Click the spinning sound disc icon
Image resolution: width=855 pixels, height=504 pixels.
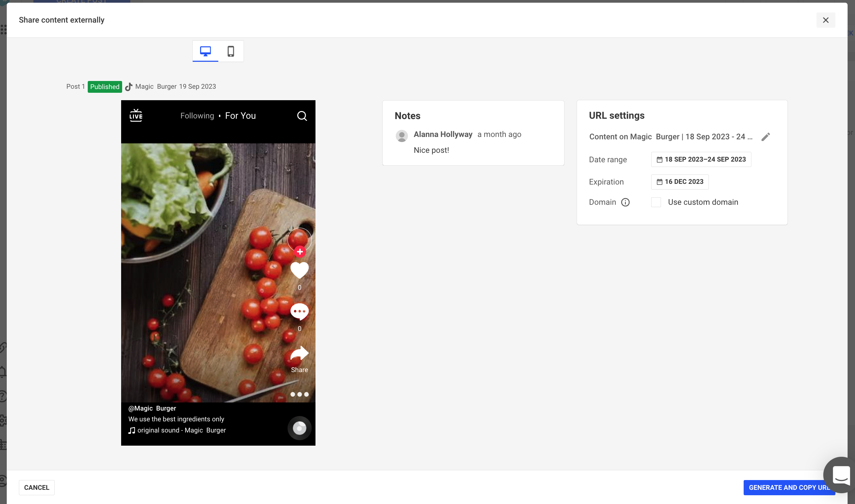[x=299, y=428]
